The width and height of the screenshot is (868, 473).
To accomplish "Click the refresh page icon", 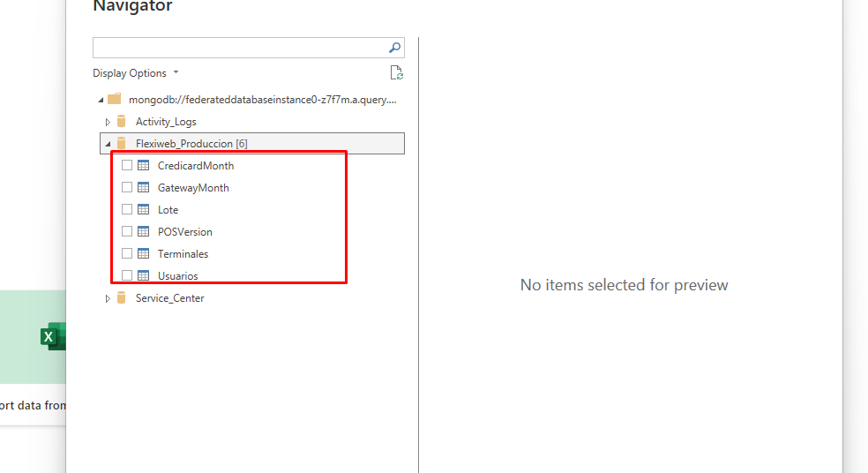I will click(396, 72).
